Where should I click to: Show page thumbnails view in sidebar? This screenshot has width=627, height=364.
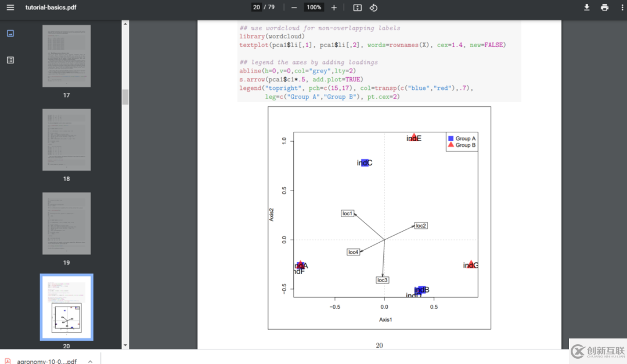click(10, 33)
